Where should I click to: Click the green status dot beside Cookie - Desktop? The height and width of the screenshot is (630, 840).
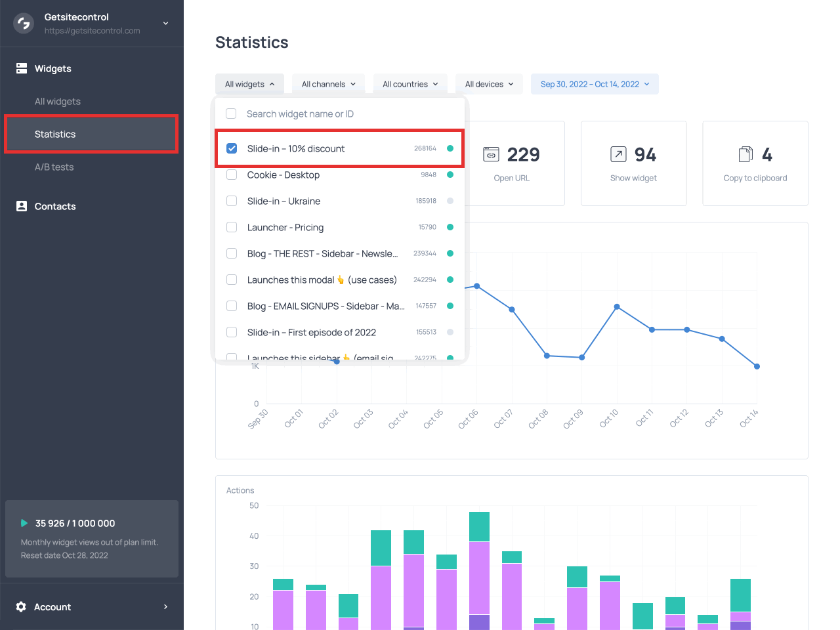tap(450, 175)
